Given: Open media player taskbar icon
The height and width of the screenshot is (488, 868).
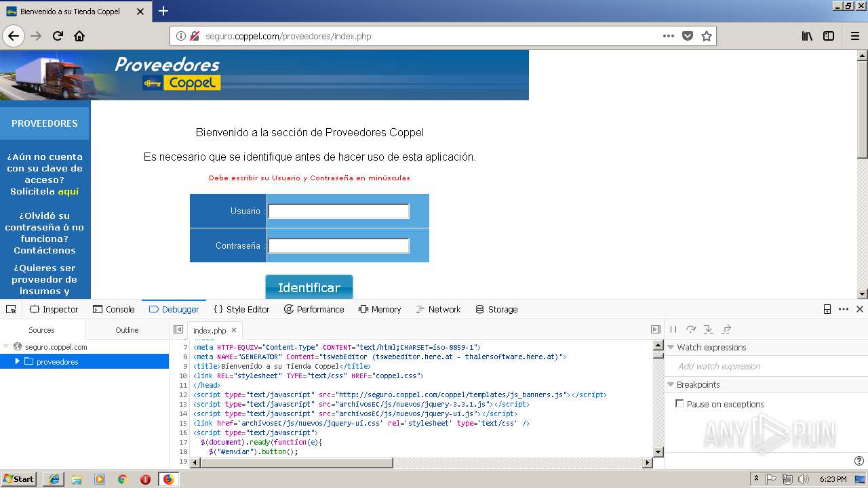Looking at the screenshot, I should [100, 479].
